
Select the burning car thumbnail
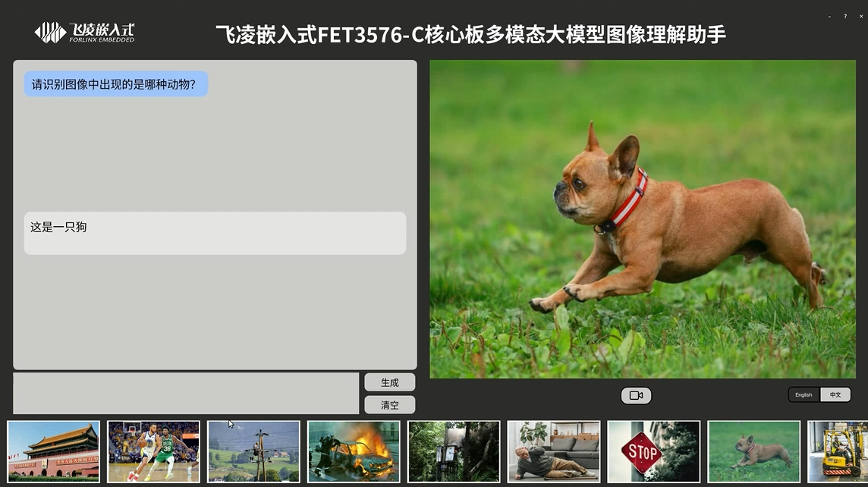coord(354,451)
